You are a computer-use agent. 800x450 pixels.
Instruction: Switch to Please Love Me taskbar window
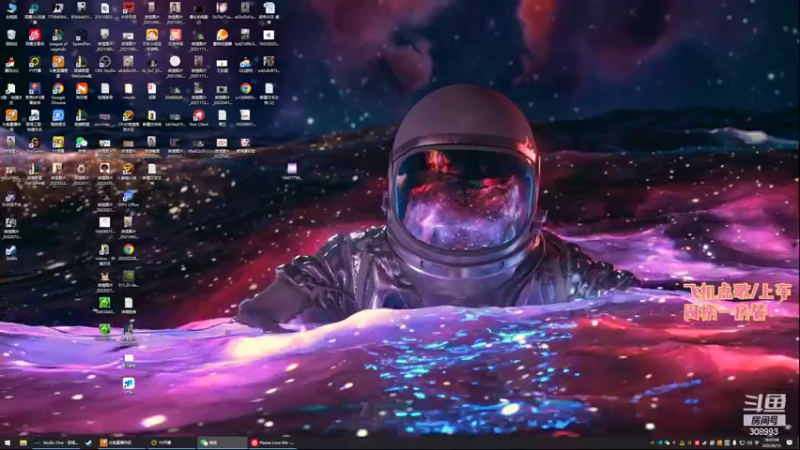click(x=273, y=442)
